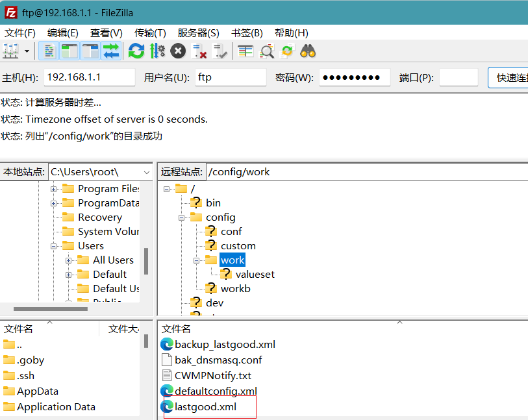The image size is (528, 420).
Task: Click remote site path field
Action: [367, 172]
